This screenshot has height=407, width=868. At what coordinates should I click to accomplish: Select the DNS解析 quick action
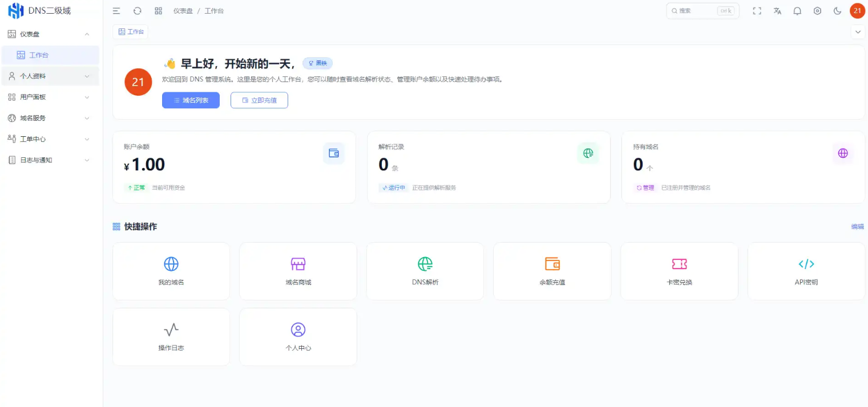tap(425, 271)
